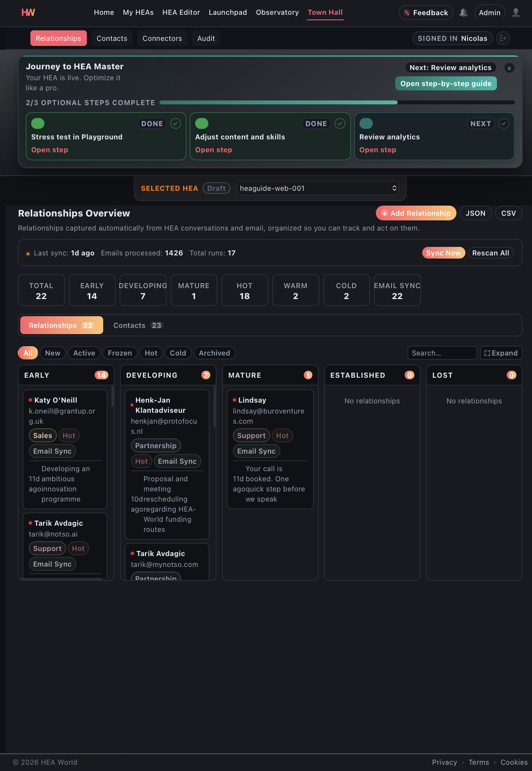Open the notifications bell icon
The width and height of the screenshot is (532, 771).
(463, 12)
